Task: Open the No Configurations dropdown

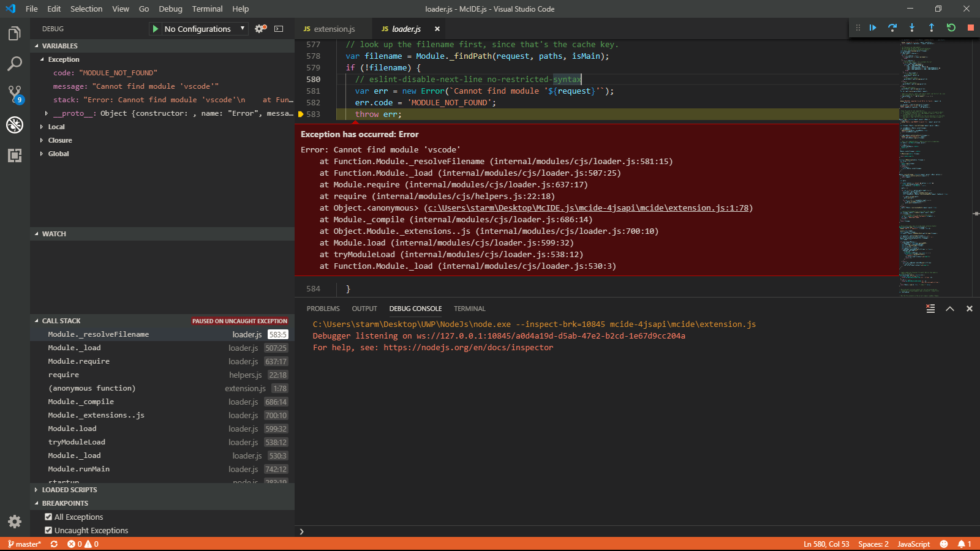Action: pyautogui.click(x=205, y=29)
